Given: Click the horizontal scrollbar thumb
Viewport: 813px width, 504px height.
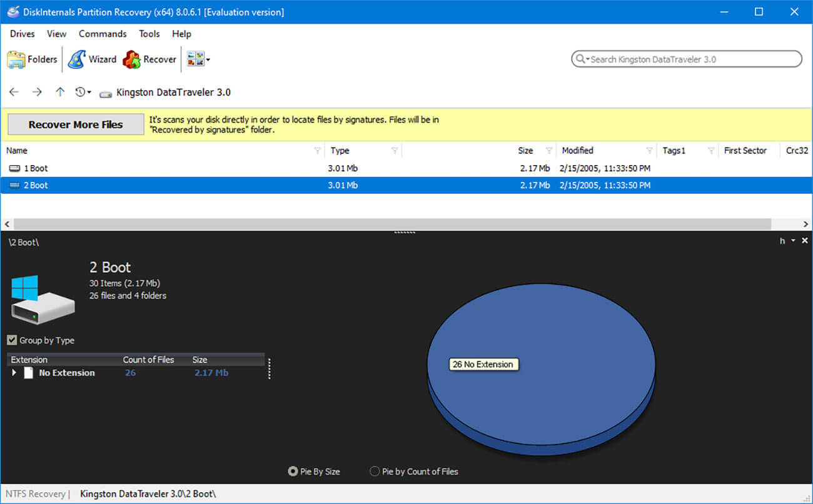Looking at the screenshot, I should coord(392,224).
